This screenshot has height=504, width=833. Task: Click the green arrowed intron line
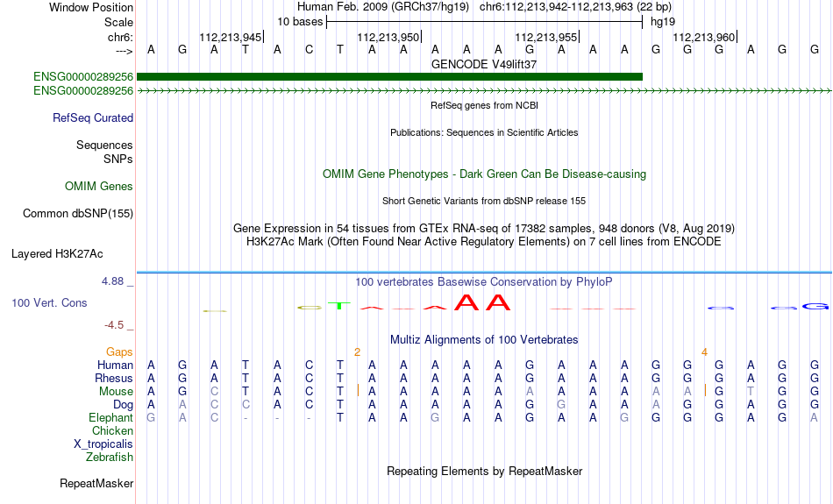click(x=484, y=91)
